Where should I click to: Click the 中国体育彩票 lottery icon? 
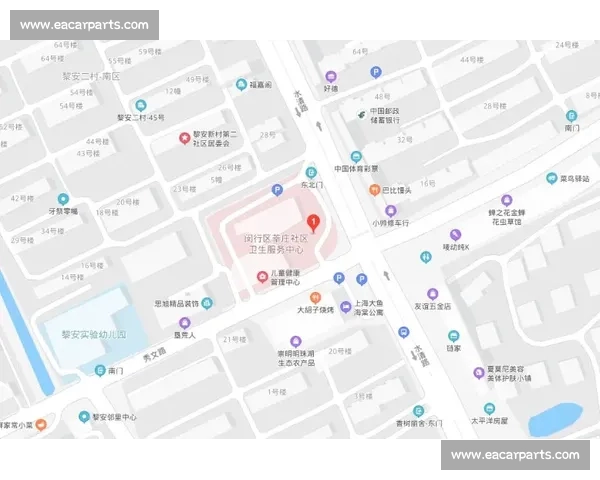(354, 156)
